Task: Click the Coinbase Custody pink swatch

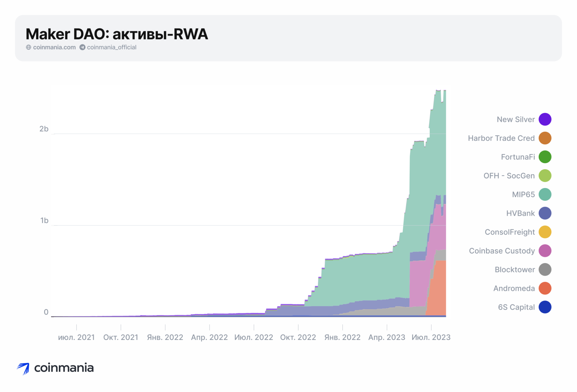Action: click(x=545, y=251)
